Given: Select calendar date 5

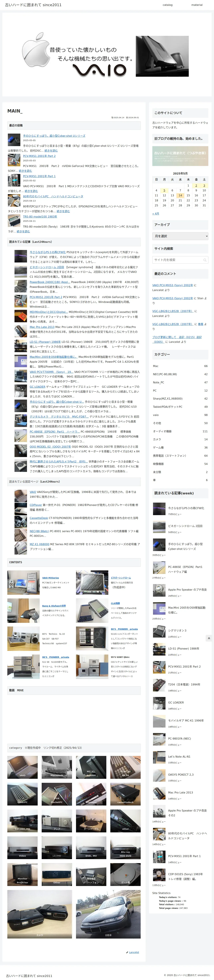Looking at the screenshot, I should click(164, 190).
